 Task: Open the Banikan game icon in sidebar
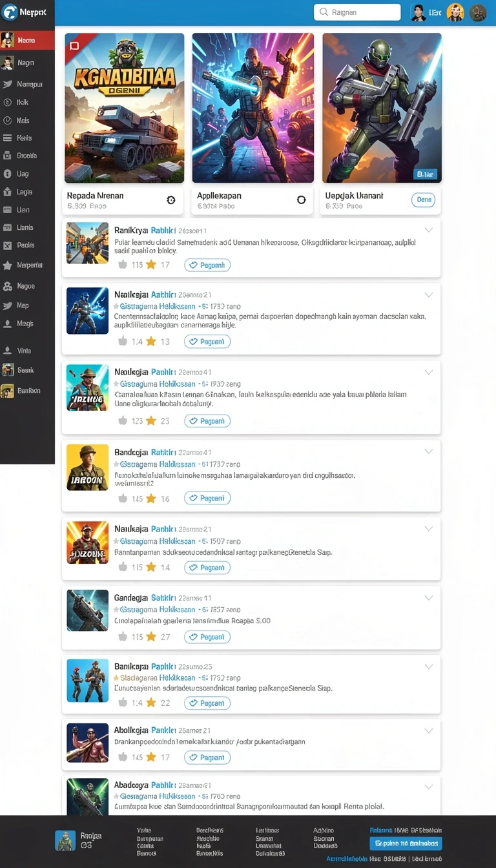[x=8, y=391]
